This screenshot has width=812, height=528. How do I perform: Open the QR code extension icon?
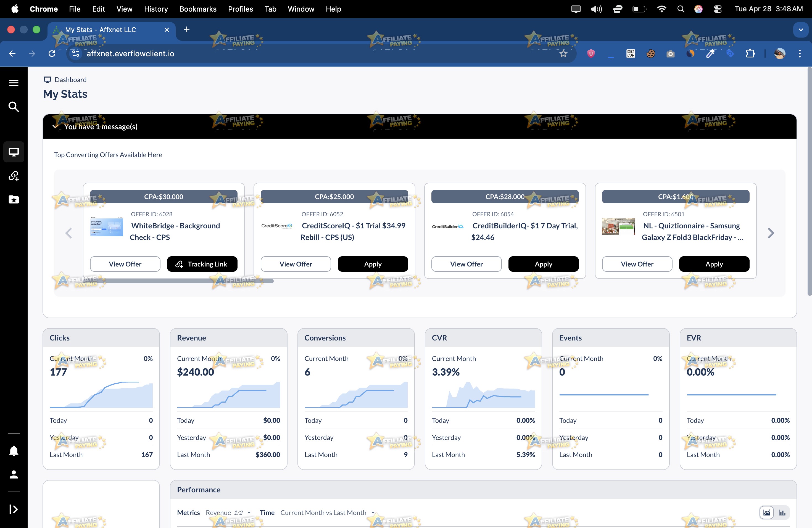click(631, 54)
